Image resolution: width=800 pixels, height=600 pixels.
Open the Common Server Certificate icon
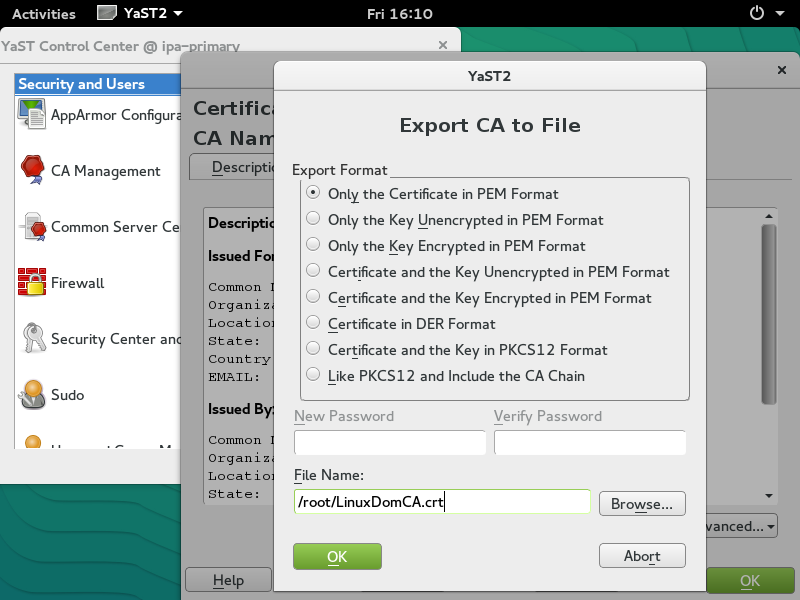tap(32, 227)
